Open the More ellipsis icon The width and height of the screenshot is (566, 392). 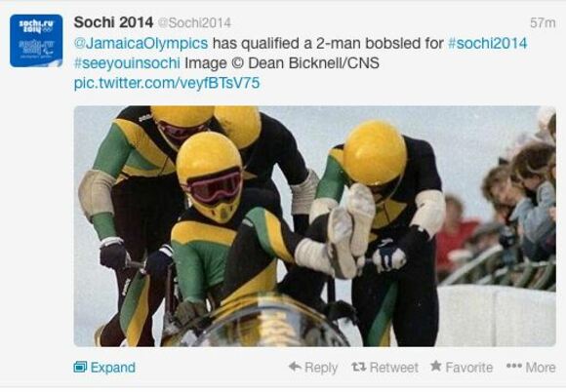(x=514, y=366)
